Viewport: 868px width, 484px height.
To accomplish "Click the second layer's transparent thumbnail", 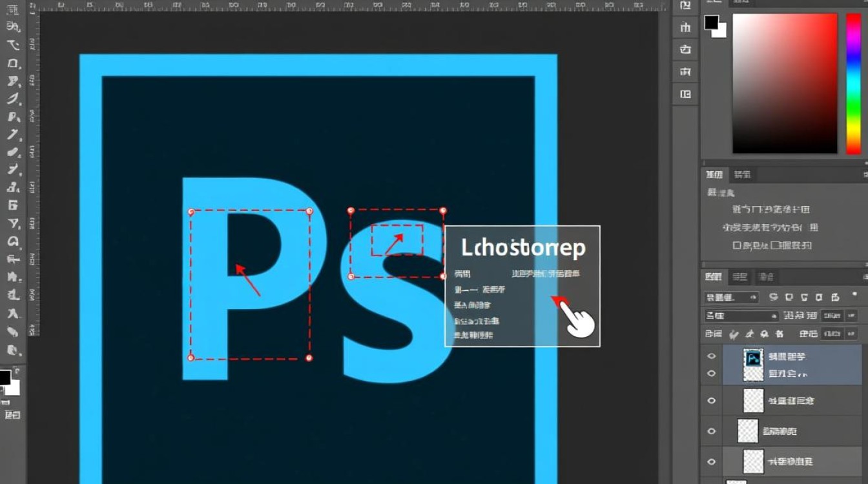I will tap(754, 401).
